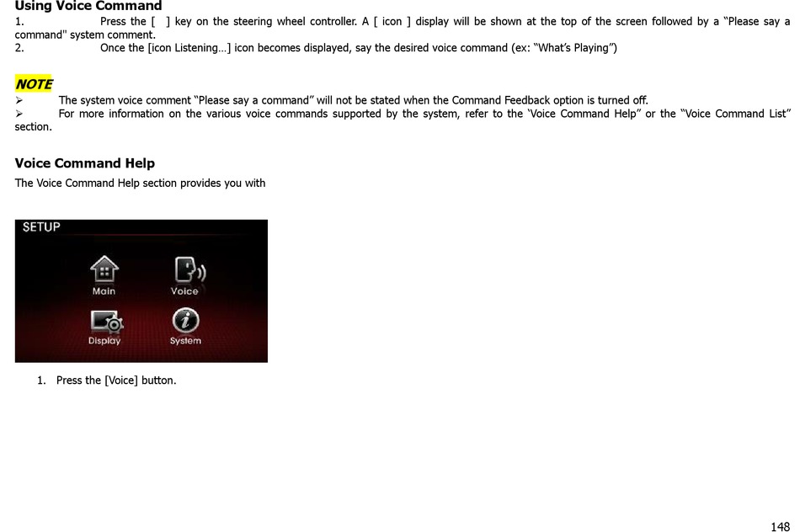This screenshot has height=532, width=800.
Task: Click the Main home icon in SETUP
Action: tap(104, 269)
